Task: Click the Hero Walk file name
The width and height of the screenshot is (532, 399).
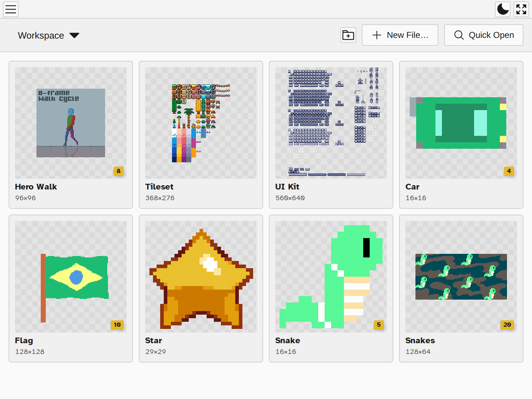Action: point(36,187)
